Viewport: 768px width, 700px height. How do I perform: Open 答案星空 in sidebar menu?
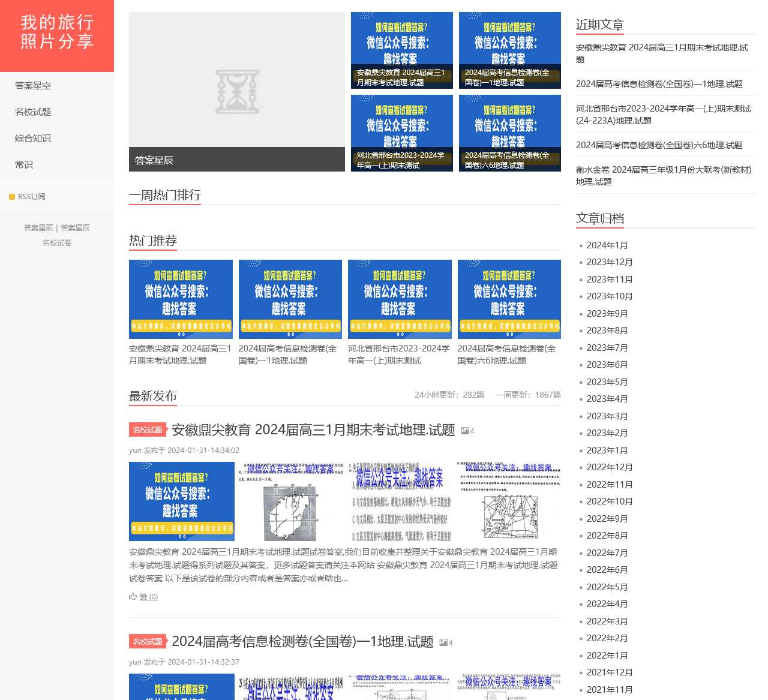(x=33, y=86)
